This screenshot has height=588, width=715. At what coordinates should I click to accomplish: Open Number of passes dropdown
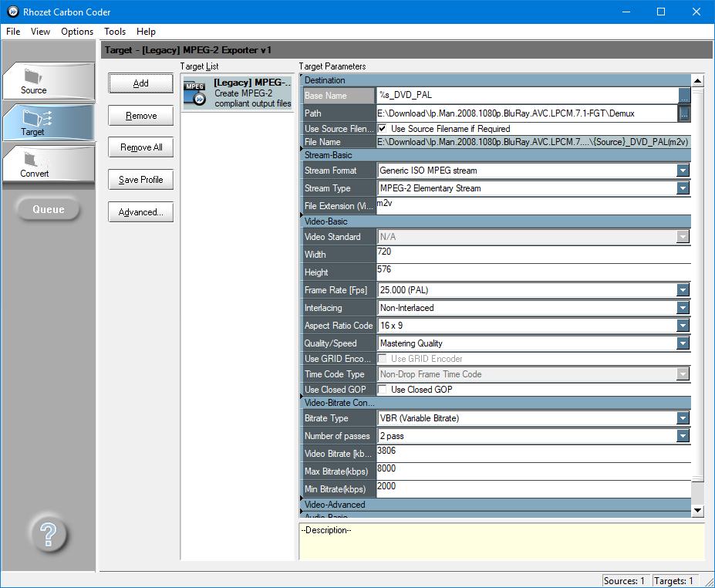(x=683, y=436)
